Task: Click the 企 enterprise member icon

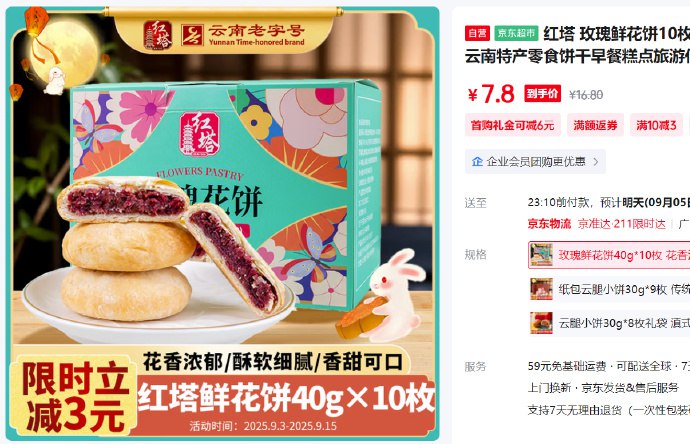Action: point(477,161)
